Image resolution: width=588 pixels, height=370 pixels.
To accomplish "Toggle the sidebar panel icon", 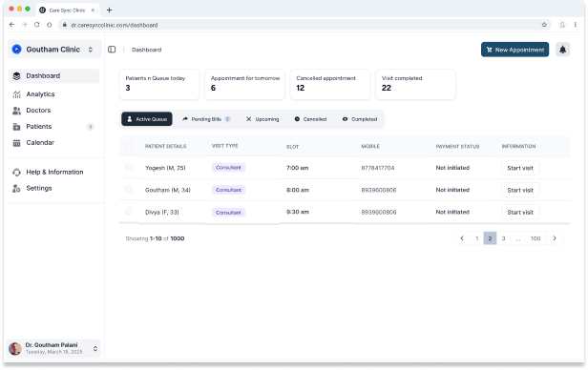I will tap(112, 50).
